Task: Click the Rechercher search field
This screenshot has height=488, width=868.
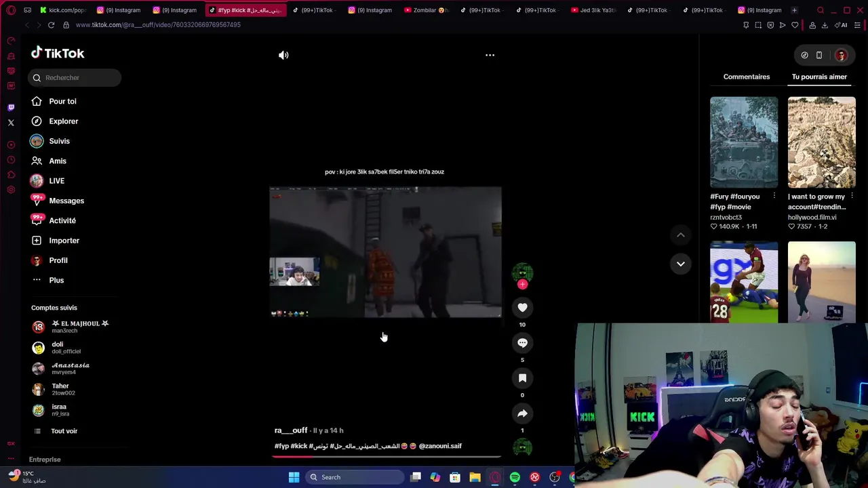Action: (x=75, y=78)
